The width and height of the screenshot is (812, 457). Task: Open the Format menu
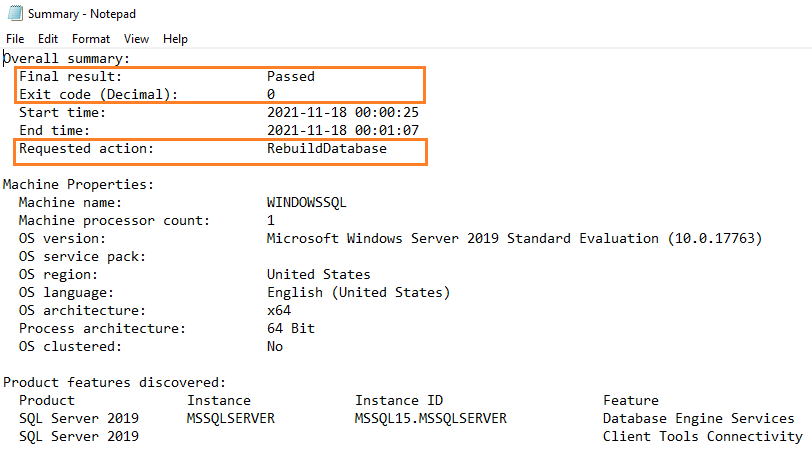click(91, 39)
